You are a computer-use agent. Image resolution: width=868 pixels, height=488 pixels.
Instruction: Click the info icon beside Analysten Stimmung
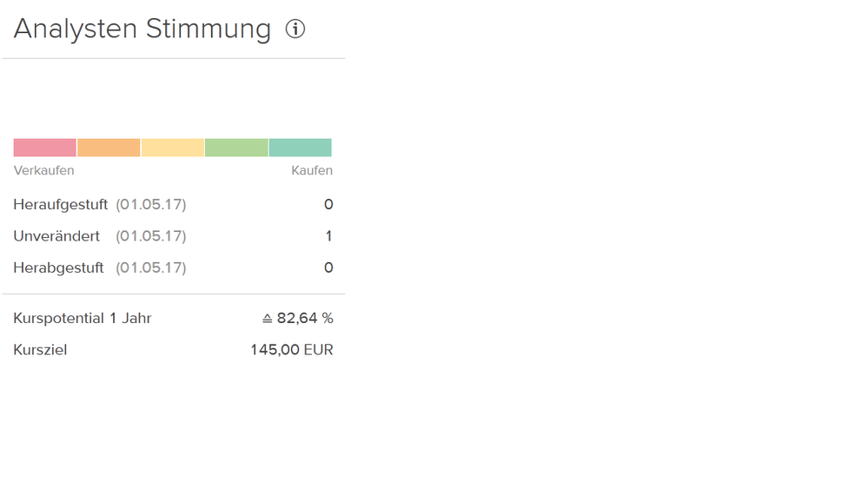[295, 30]
